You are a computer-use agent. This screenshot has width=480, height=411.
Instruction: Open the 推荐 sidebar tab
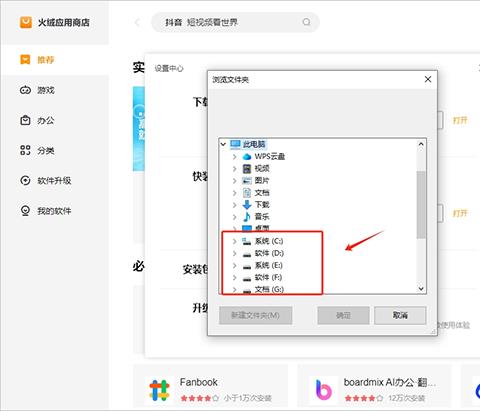click(55, 60)
